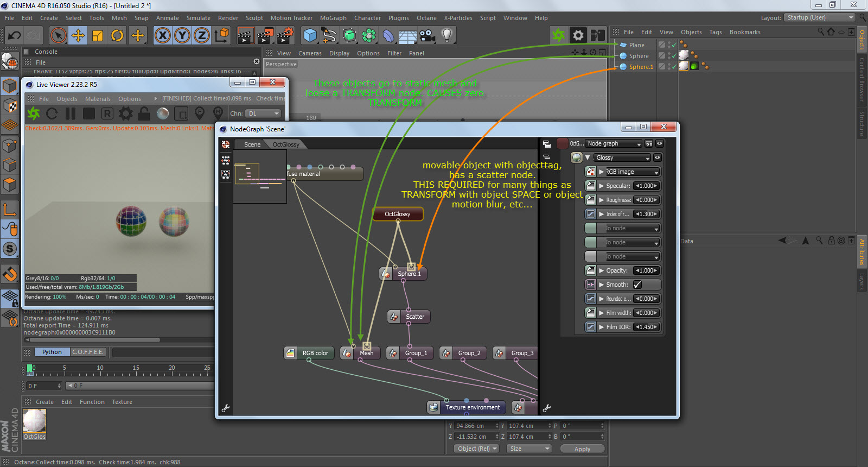Collapse the Glossy node triangle
The width and height of the screenshot is (868, 467).
[588, 157]
